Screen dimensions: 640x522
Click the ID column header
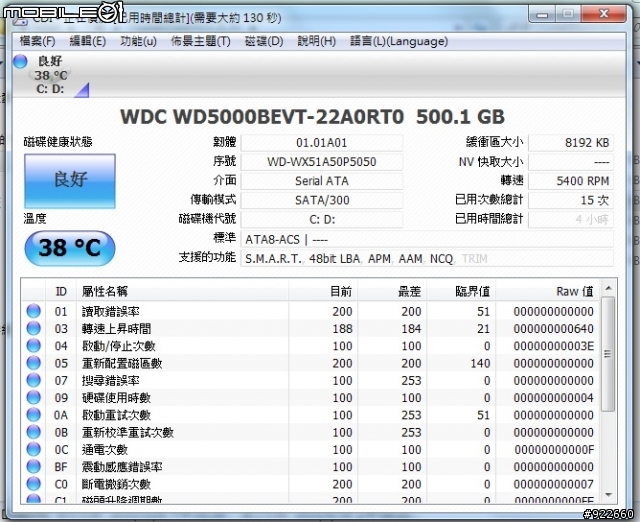click(61, 291)
